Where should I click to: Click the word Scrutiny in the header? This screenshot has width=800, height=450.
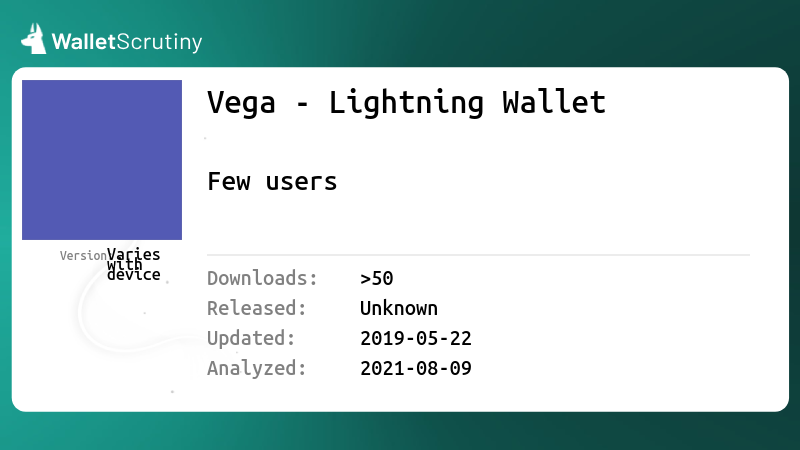pyautogui.click(x=160, y=43)
